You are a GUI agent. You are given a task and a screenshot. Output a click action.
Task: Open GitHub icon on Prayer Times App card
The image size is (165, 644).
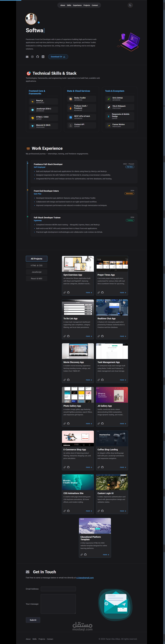click(x=102, y=292)
